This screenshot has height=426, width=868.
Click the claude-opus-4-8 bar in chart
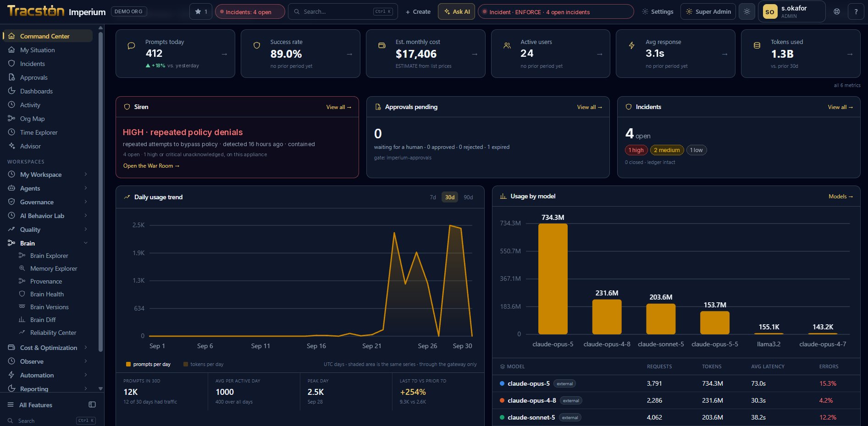tap(607, 317)
